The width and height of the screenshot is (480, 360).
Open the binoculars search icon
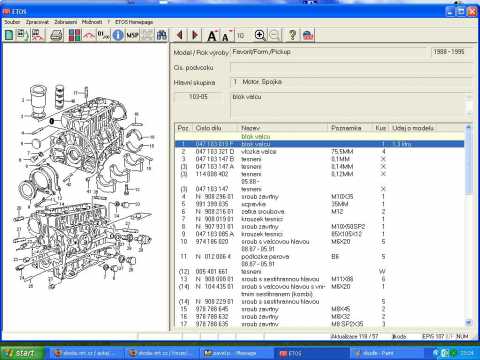pos(162,35)
